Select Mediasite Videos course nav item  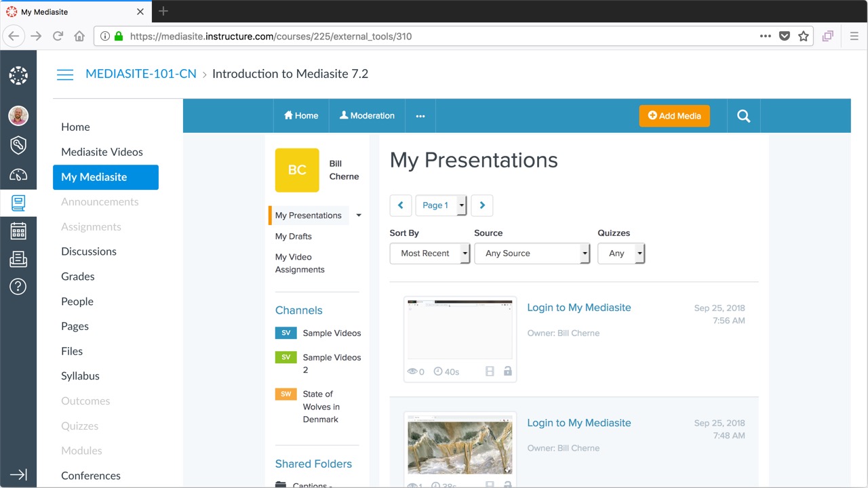click(102, 152)
